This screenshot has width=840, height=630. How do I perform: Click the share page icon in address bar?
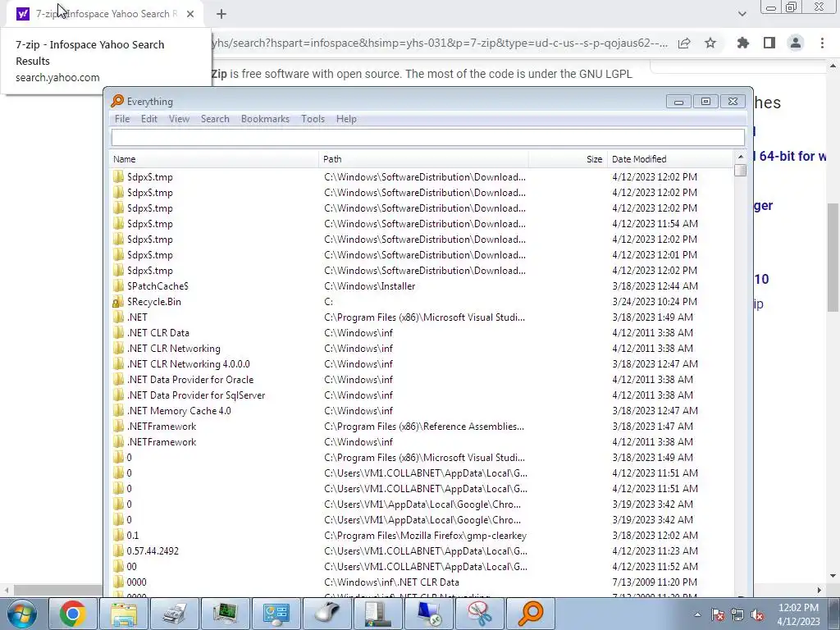684,43
